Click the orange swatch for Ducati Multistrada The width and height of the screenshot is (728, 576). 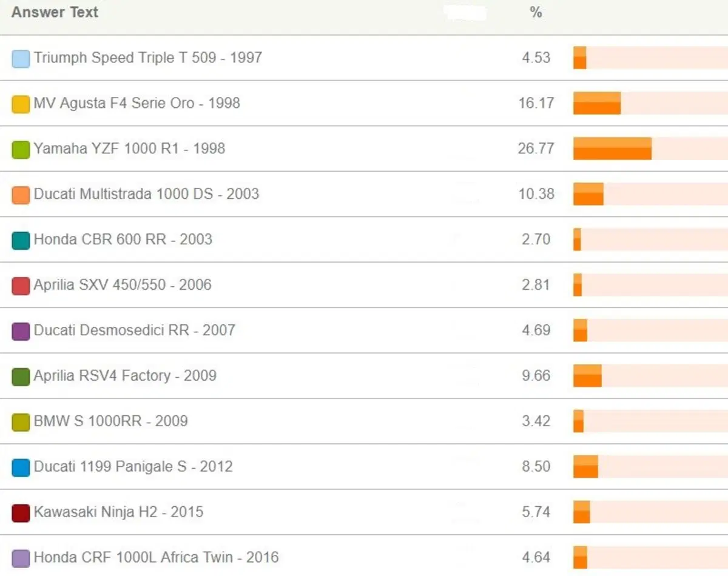(21, 195)
